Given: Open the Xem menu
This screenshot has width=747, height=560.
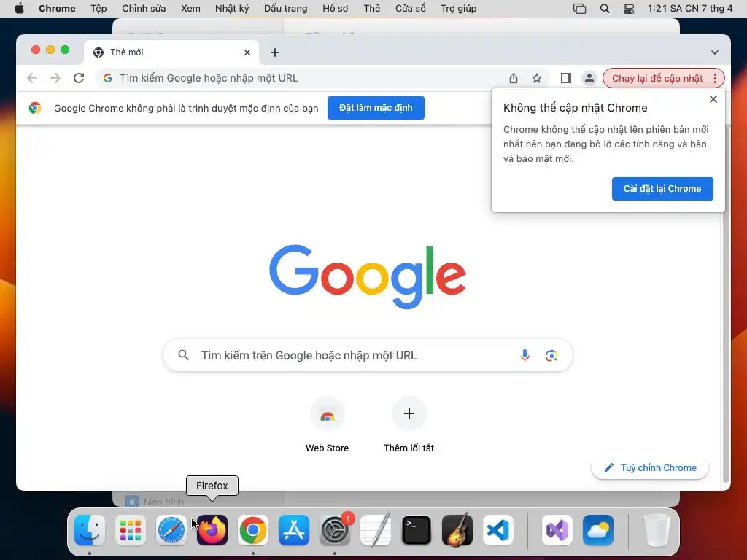Looking at the screenshot, I should tap(190, 9).
